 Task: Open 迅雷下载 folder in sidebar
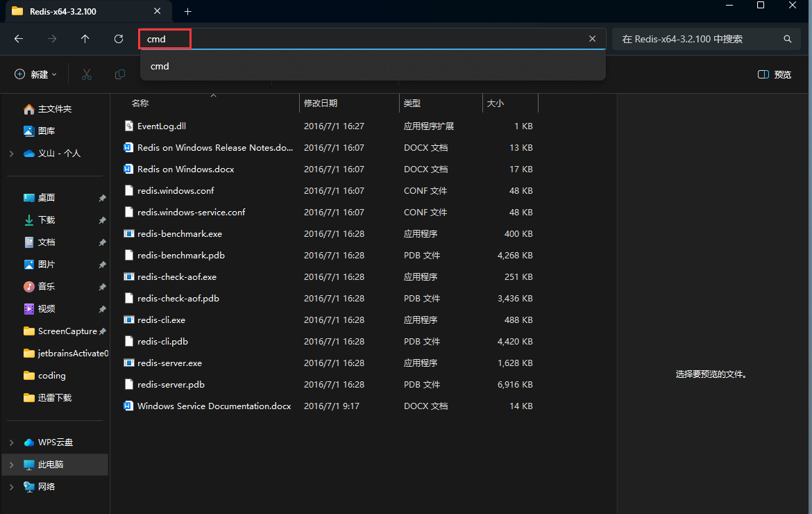[x=54, y=398]
